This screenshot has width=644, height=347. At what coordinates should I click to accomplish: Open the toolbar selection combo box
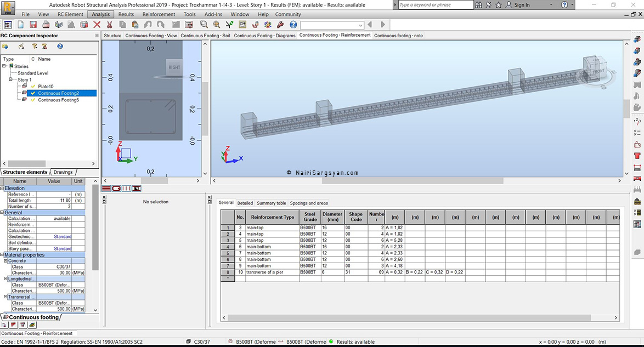click(x=332, y=25)
